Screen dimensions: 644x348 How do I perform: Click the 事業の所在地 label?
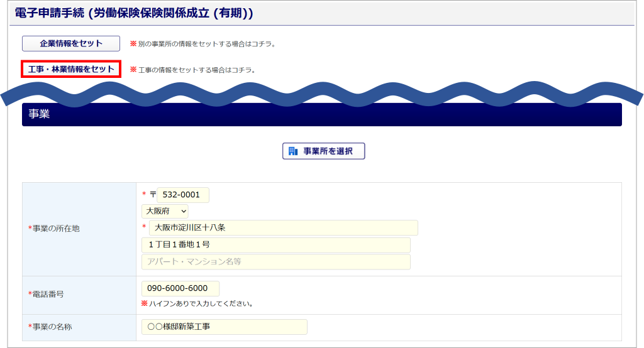pyautogui.click(x=54, y=229)
